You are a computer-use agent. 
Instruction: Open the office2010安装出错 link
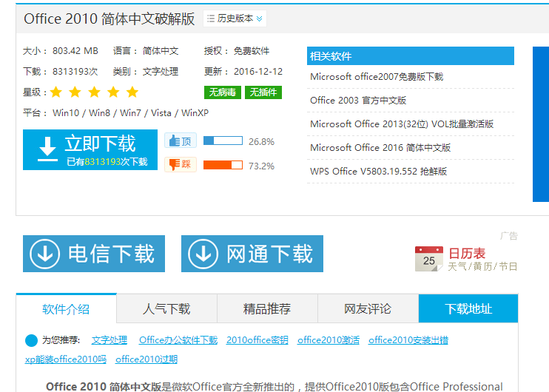point(408,339)
